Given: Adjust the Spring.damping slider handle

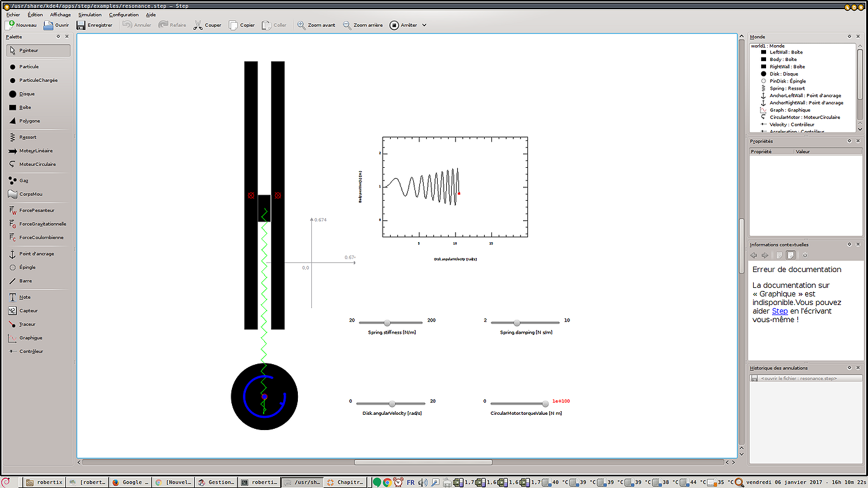Looking at the screenshot, I should [x=516, y=323].
